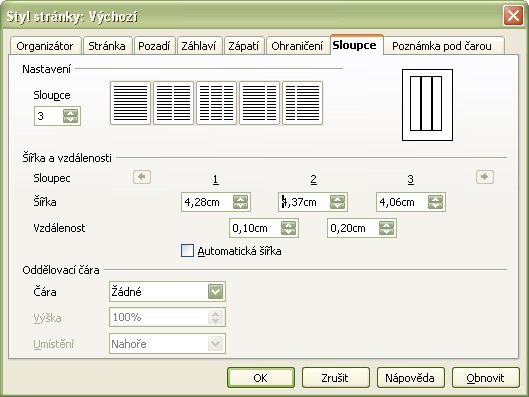This screenshot has width=529, height=397.
Task: Switch to the Záhlaví tab
Action: [x=199, y=46]
